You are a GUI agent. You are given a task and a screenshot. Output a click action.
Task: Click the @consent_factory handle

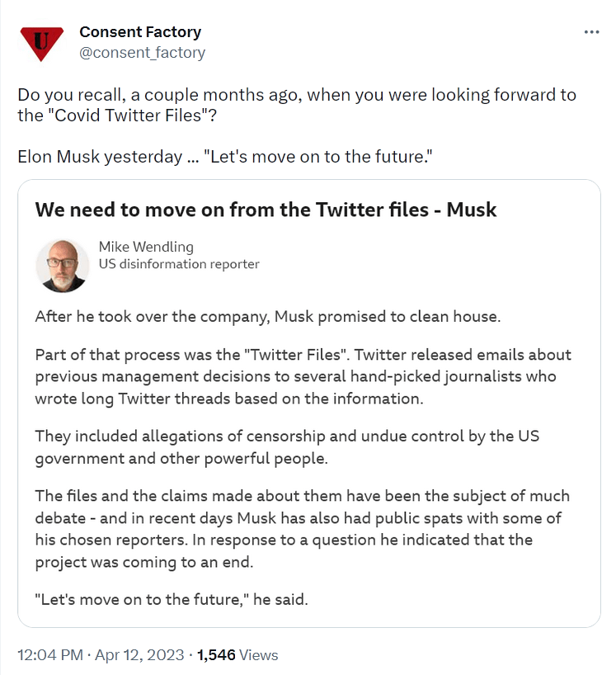click(x=142, y=53)
